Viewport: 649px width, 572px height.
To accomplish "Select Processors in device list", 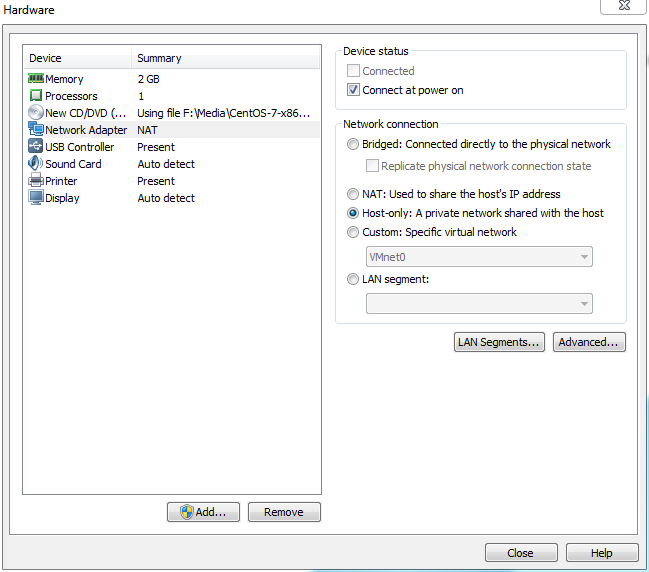I will click(71, 96).
